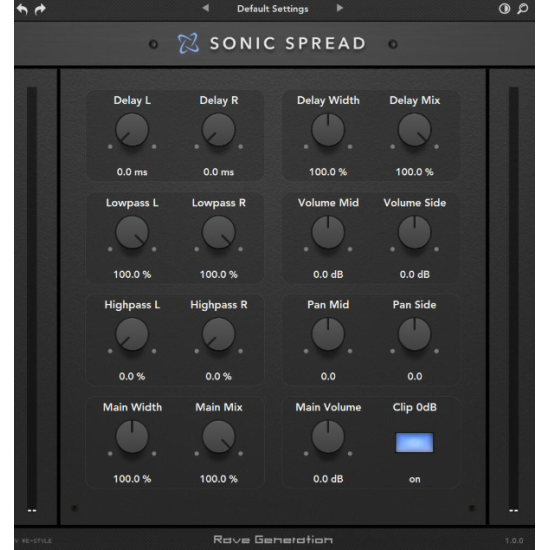Click the RE-STYLE label at bottom left
The image size is (550, 550).
tap(36, 541)
